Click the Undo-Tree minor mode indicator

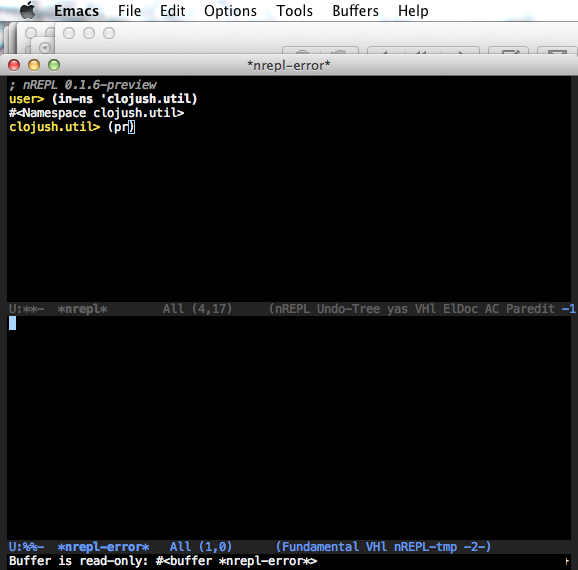tap(348, 309)
